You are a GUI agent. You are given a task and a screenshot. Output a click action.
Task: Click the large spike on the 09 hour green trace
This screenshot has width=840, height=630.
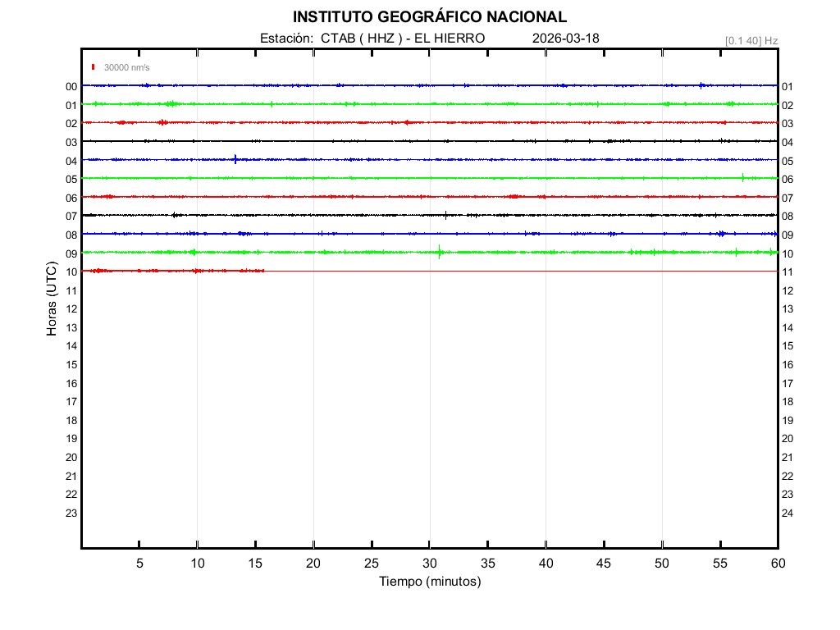(440, 252)
